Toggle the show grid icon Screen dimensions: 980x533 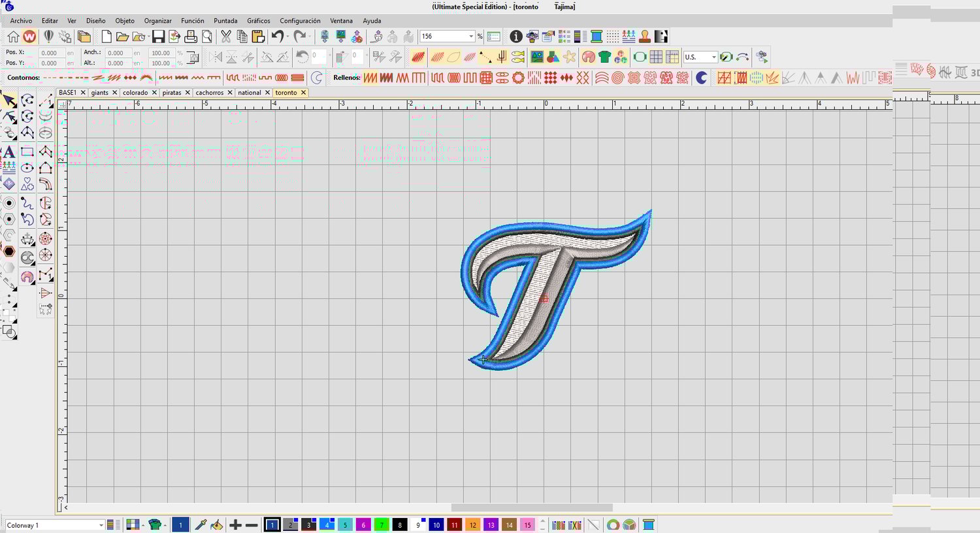pyautogui.click(x=656, y=57)
